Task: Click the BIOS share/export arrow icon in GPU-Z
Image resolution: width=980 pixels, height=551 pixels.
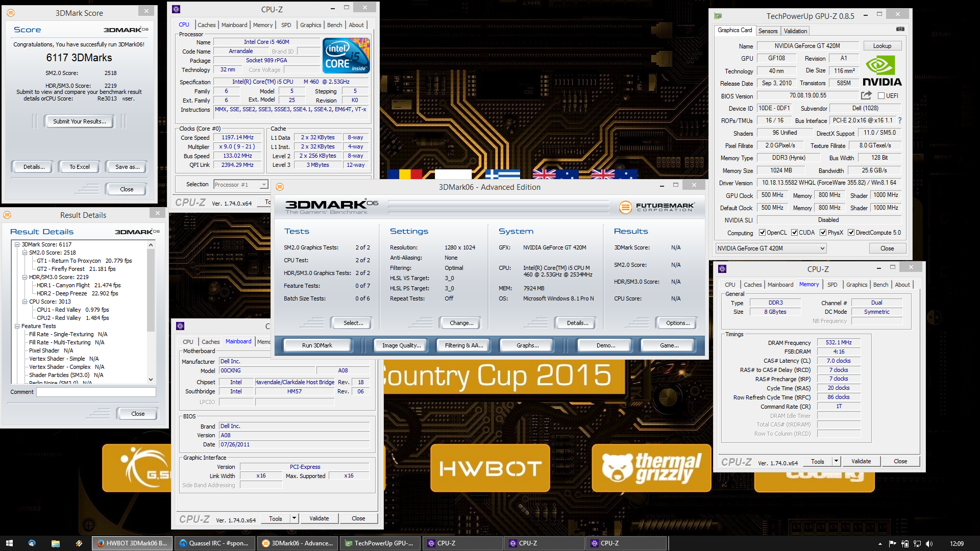Action: tap(866, 95)
